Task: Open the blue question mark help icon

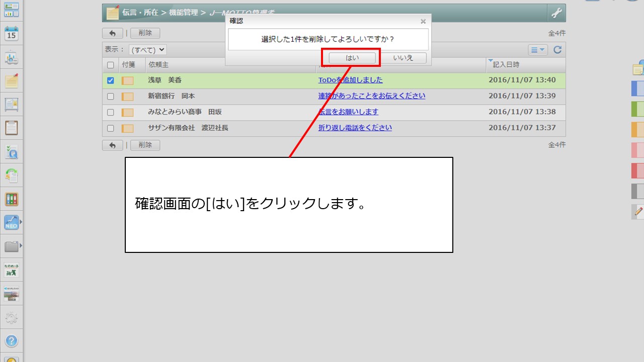Action: tap(11, 341)
